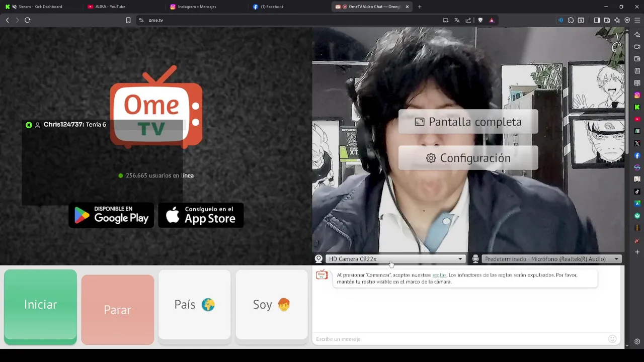Open the extensions puzzle icon
Image resolution: width=644 pixels, height=362 pixels.
coord(571,20)
